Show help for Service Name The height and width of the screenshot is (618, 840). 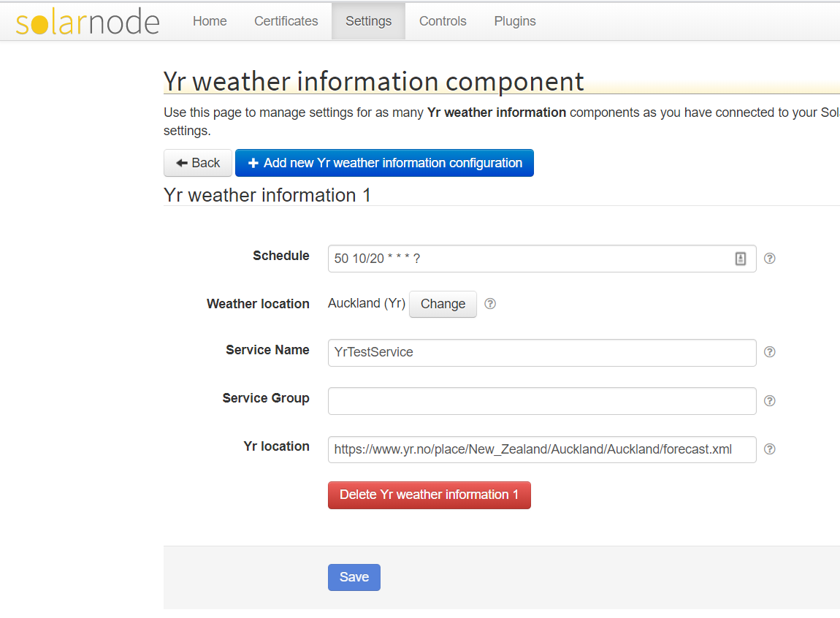770,352
